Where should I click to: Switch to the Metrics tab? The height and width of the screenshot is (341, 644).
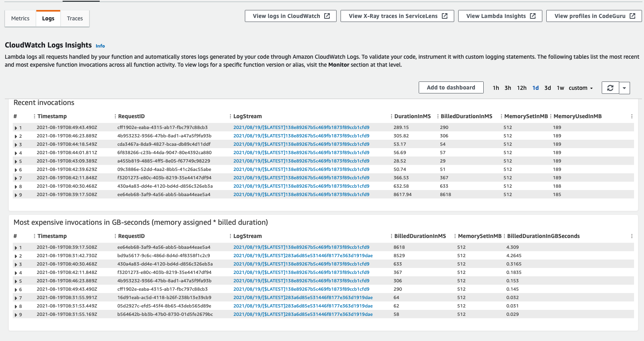click(20, 18)
